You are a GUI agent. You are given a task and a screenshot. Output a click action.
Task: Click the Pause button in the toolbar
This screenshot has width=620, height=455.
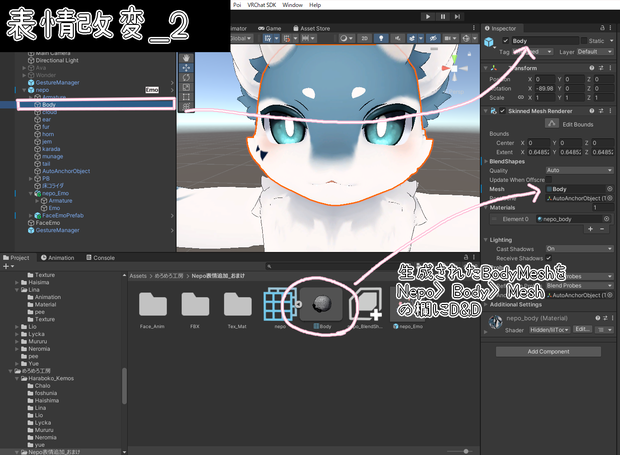(x=442, y=17)
